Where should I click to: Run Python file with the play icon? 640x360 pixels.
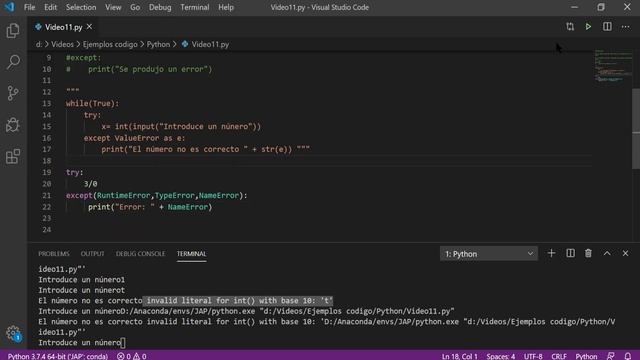[x=588, y=27]
